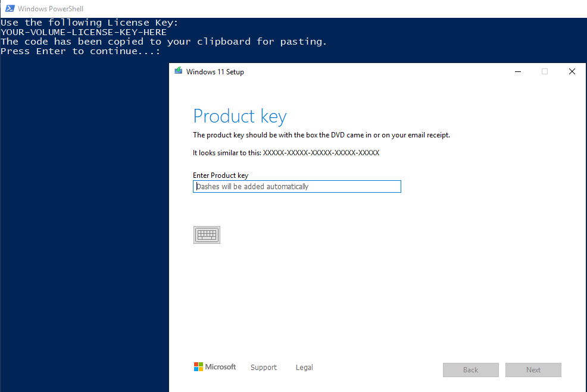Click the XXXXX-XXXXX sample key text
The height and width of the screenshot is (392, 587).
pos(321,153)
